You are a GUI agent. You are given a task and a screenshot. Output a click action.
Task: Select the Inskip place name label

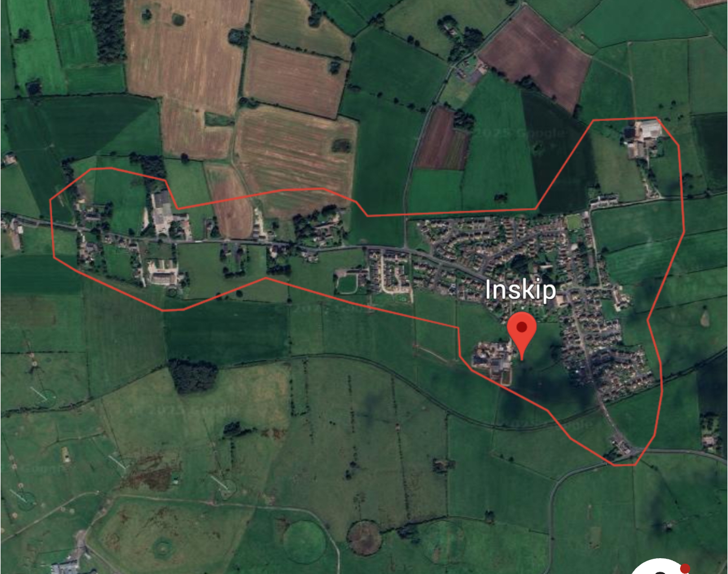520,290
